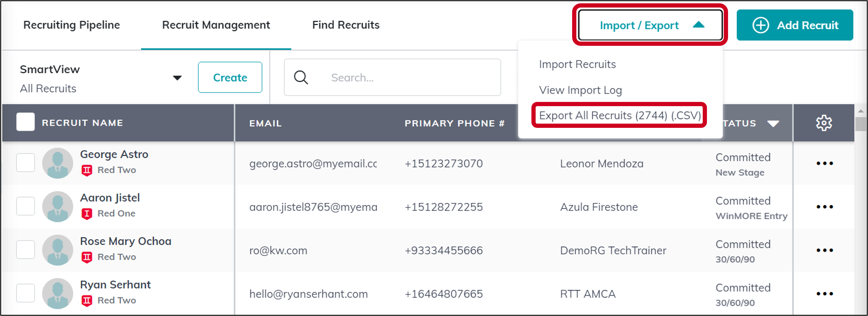The height and width of the screenshot is (316, 868).
Task: Collapse the Import / Export dropdown
Action: [650, 25]
